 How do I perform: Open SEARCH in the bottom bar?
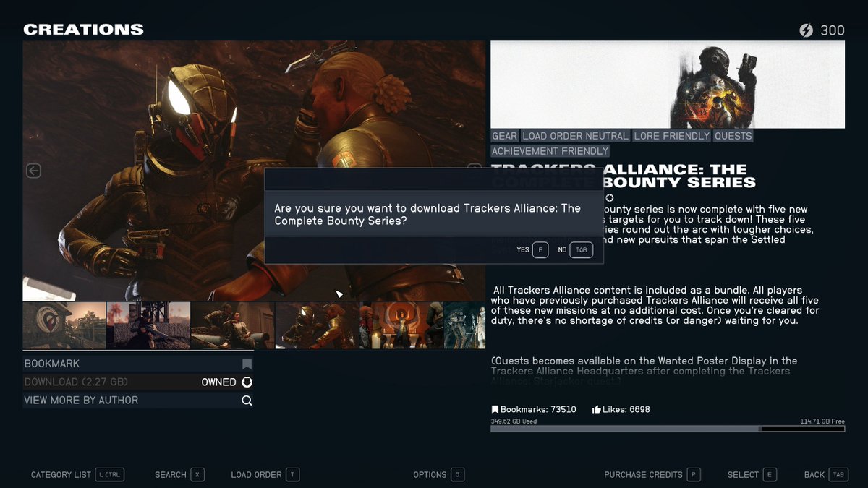pyautogui.click(x=171, y=475)
